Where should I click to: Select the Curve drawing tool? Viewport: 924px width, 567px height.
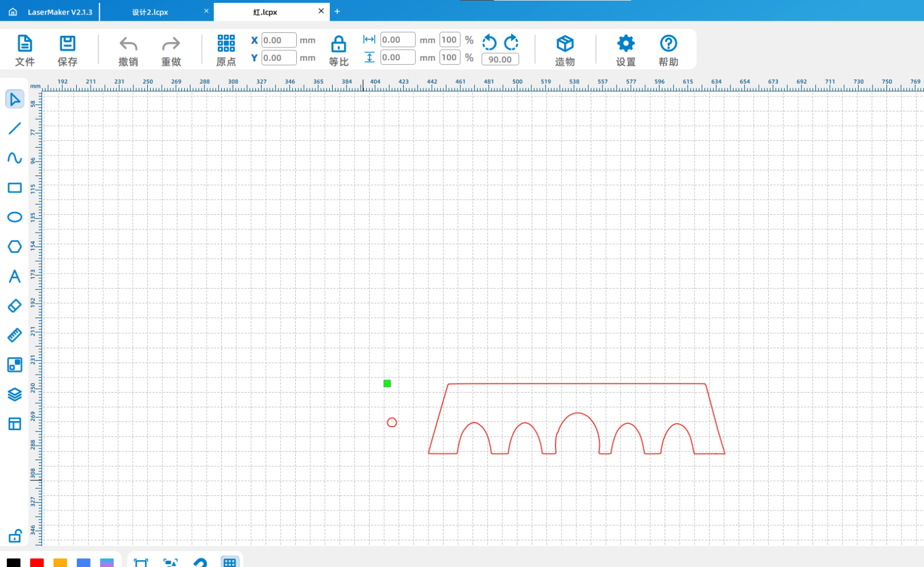[14, 158]
